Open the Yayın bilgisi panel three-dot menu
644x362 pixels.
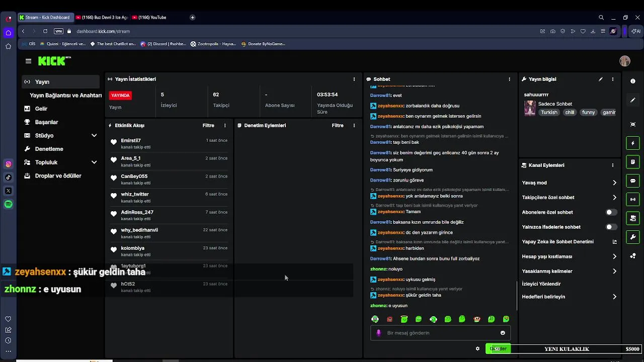click(x=612, y=79)
